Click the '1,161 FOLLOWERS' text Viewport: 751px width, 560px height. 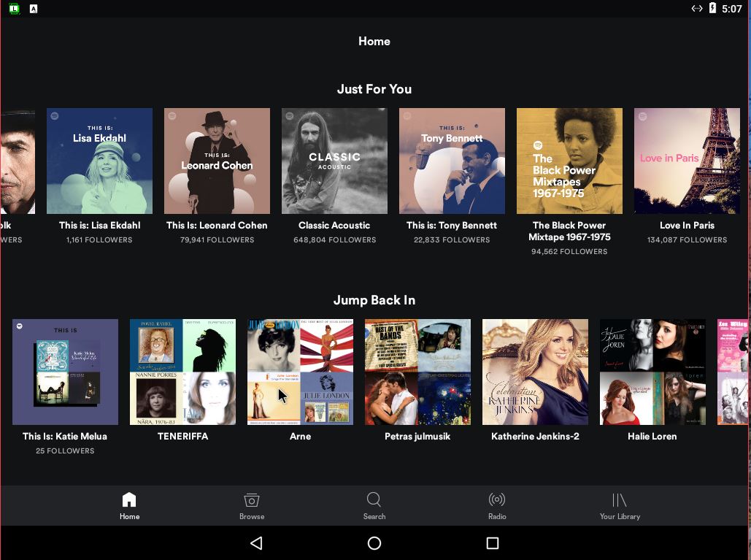99,240
